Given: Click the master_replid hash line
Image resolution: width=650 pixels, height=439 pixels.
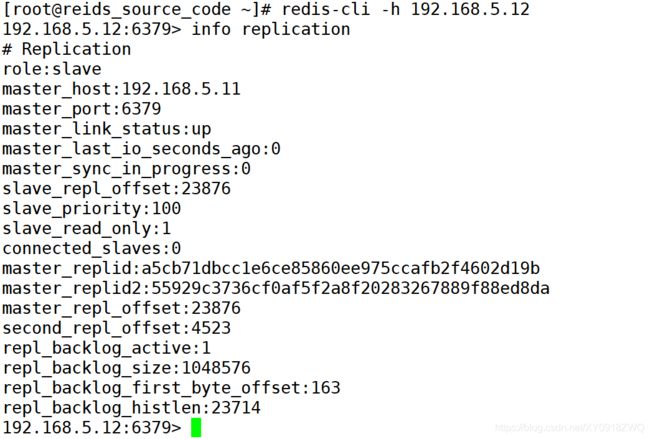Looking at the screenshot, I should coord(271,268).
